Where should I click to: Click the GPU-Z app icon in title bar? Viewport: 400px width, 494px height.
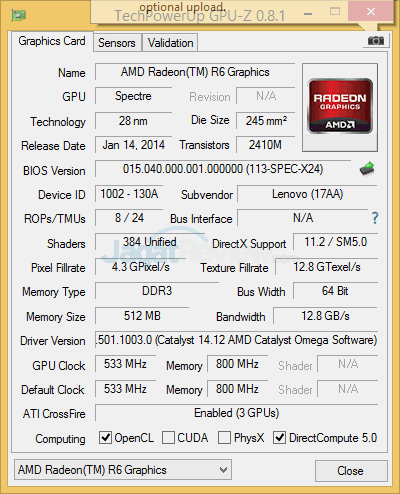click(19, 15)
